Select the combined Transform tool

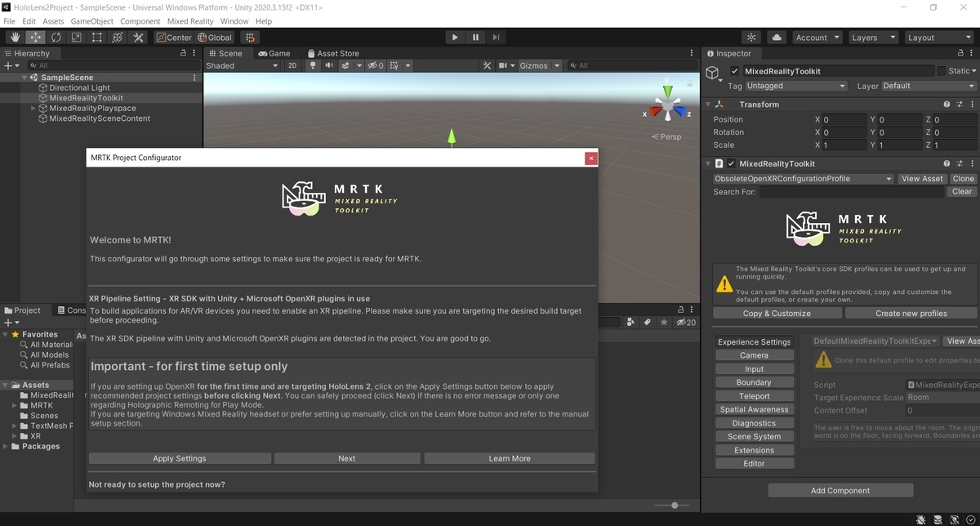(117, 38)
